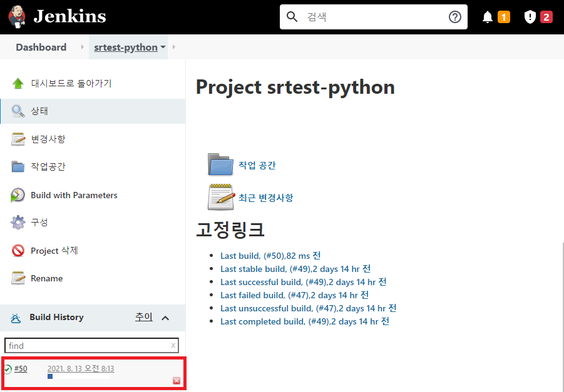Viewport: 564px width, 392px height.
Task: Open build date 2021. 8. 13 오전 8:13
Action: (81, 369)
